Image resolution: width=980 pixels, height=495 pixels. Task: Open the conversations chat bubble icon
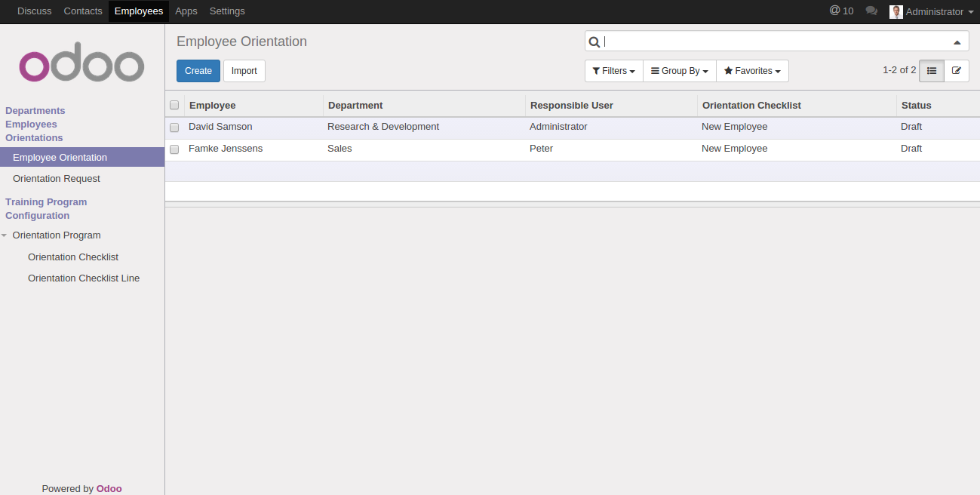tap(871, 11)
